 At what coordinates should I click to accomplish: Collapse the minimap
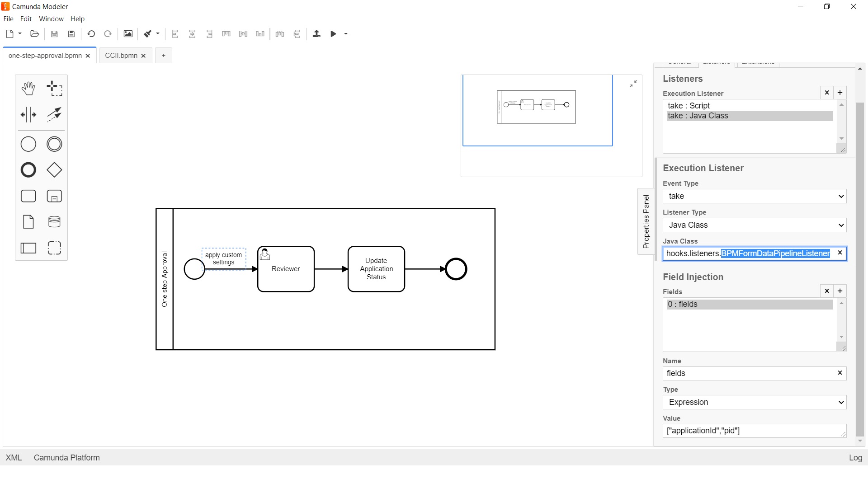633,84
